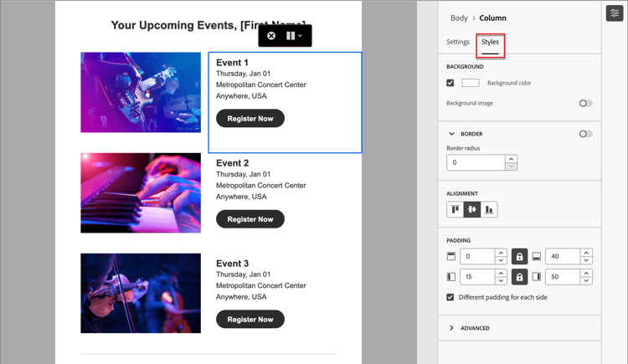
Task: Expand the Advanced section
Action: [x=451, y=328]
